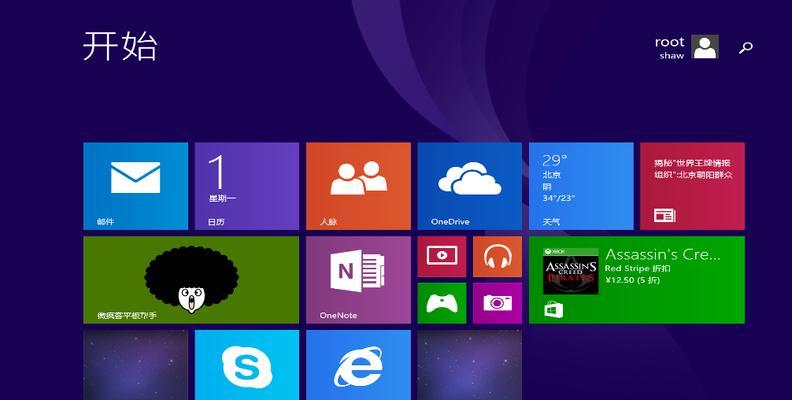
Task: Click the search magnifier icon
Action: click(x=746, y=48)
